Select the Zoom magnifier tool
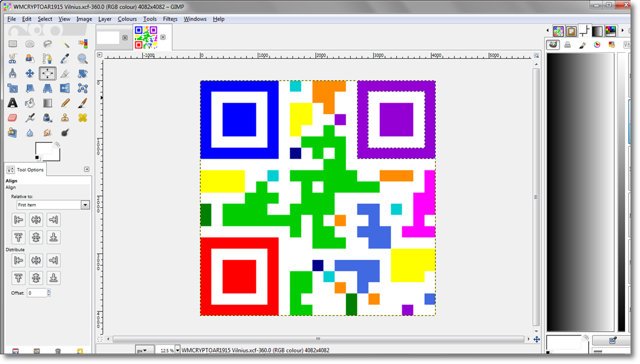 82,59
